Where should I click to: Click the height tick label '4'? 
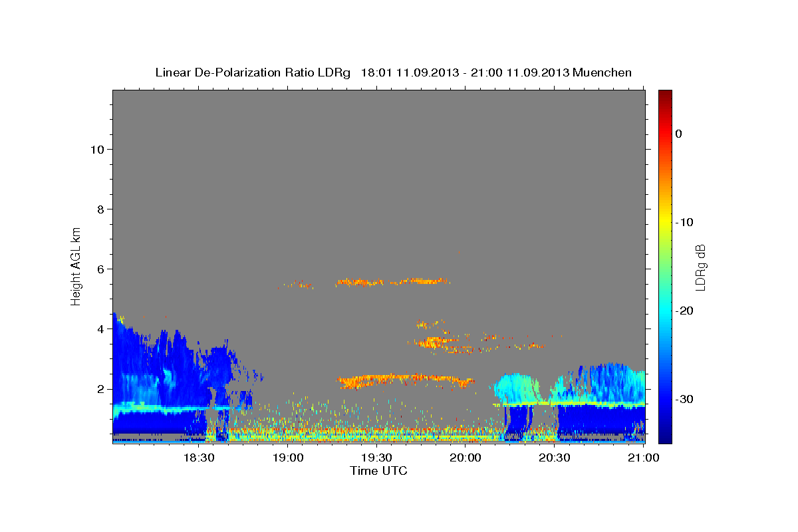(100, 329)
